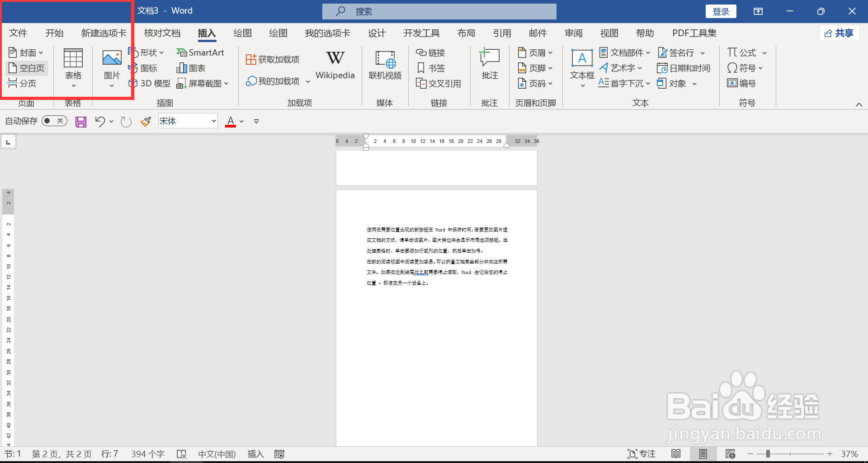Expand page number (页码) dropdown
This screenshot has height=463, width=868.
point(550,84)
